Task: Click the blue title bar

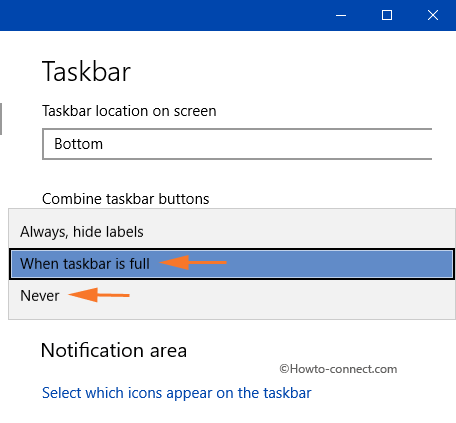Action: tap(159, 15)
